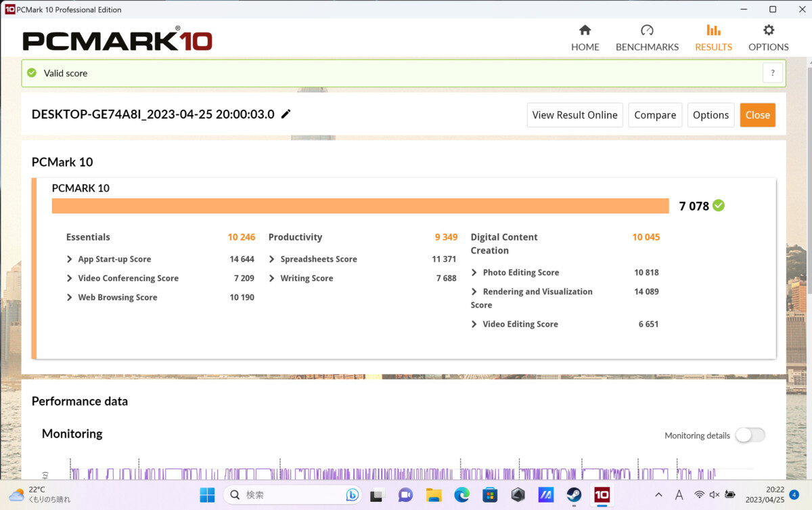Click the Essentials heading
812x510 pixels.
[x=88, y=237]
